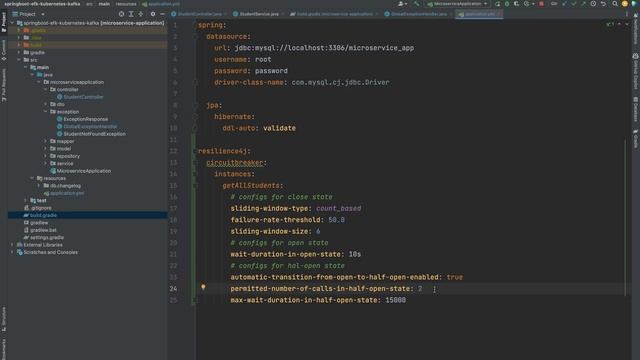Click line number 24 in the gutter

(x=173, y=289)
